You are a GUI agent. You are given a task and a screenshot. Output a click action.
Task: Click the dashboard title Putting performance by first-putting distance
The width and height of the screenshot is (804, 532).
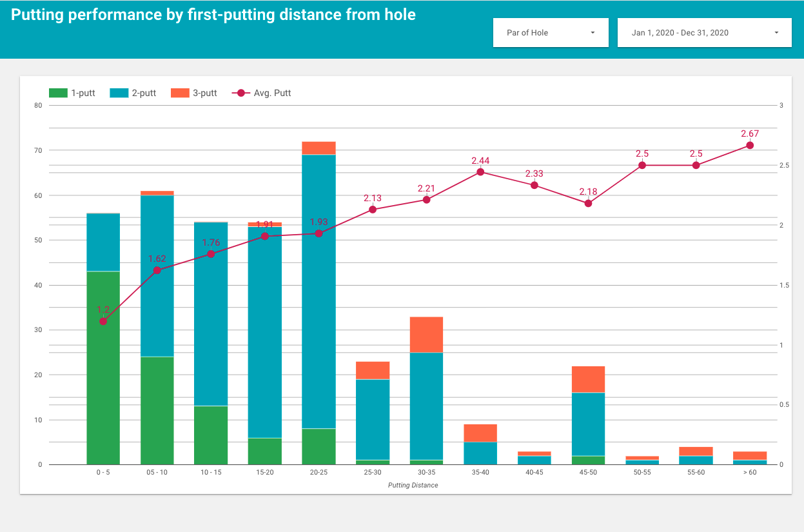point(213,14)
